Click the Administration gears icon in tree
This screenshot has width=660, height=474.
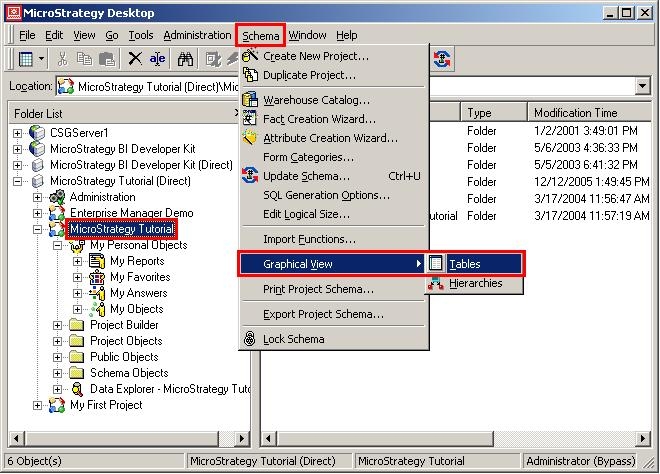[x=58, y=197]
